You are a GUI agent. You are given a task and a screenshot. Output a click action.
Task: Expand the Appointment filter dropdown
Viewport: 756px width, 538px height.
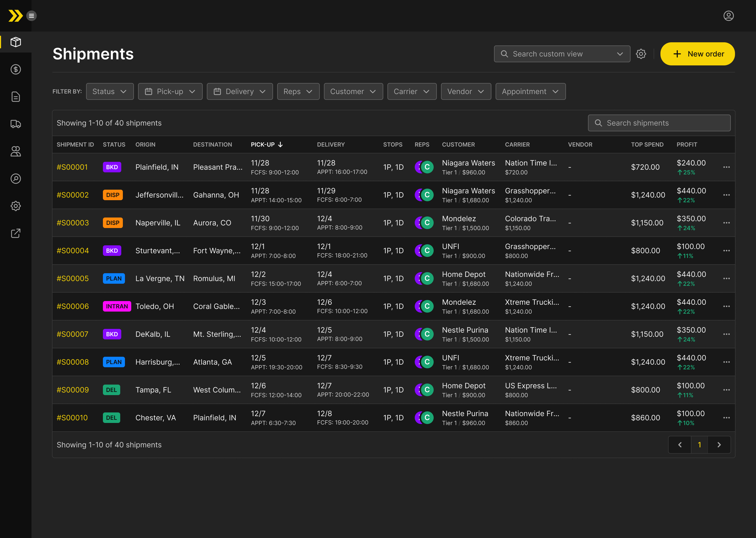[530, 91]
